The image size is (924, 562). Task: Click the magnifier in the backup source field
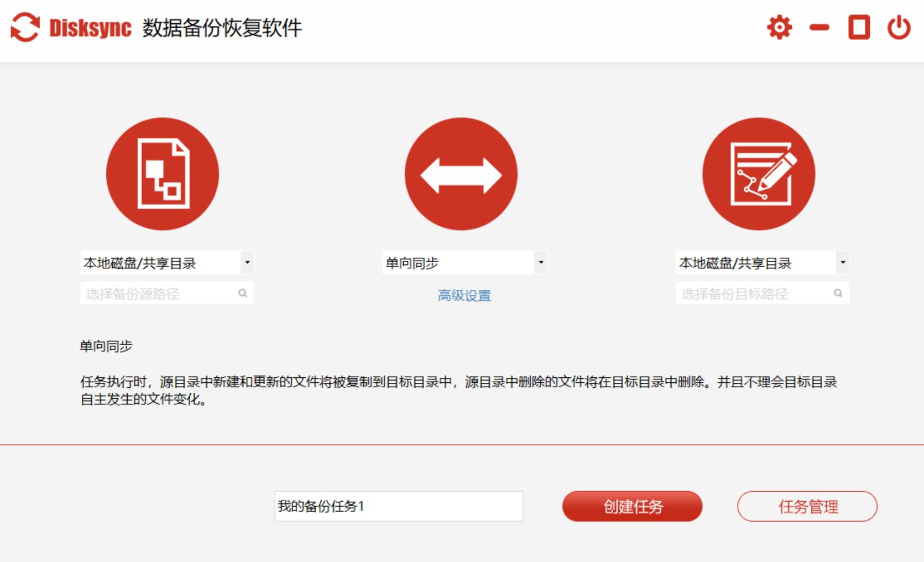pos(243,293)
